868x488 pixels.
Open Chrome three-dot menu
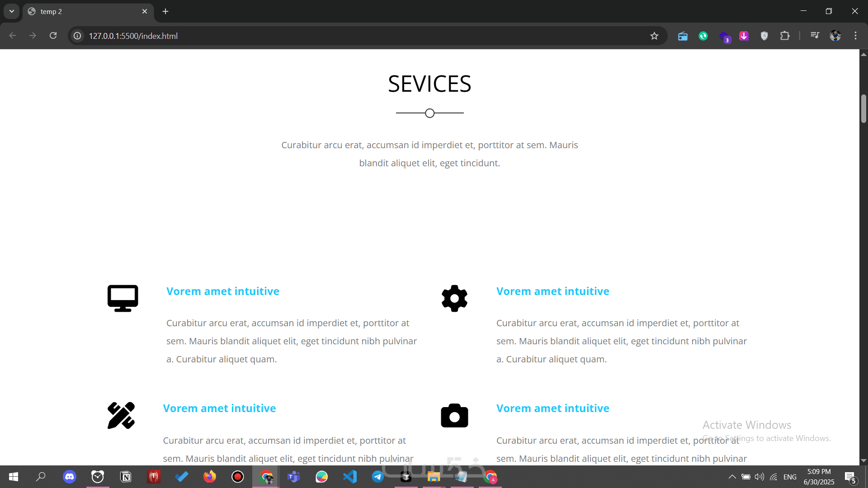pos(855,36)
